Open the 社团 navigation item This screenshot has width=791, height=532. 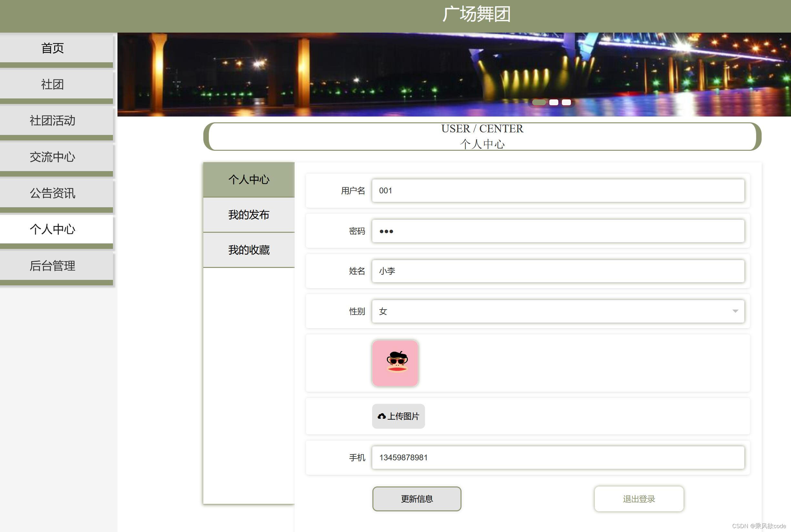click(53, 85)
